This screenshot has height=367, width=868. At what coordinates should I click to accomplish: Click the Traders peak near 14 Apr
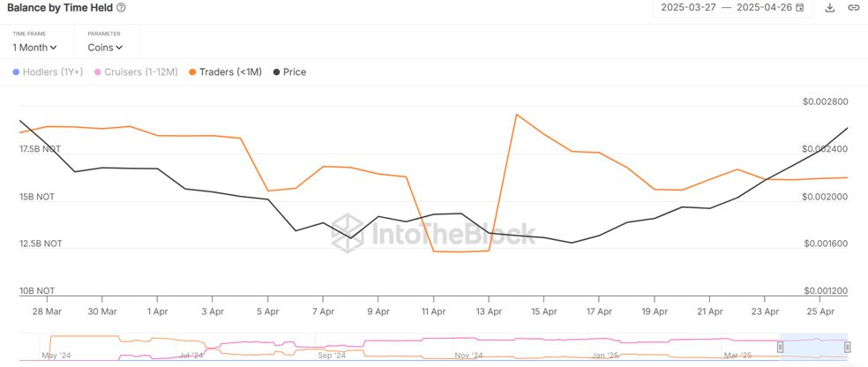tap(516, 115)
